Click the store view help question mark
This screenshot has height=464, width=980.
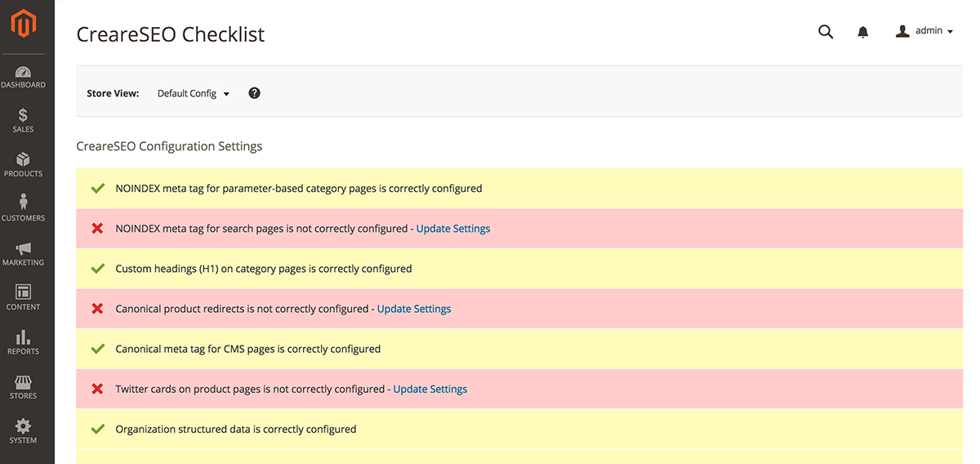[254, 93]
